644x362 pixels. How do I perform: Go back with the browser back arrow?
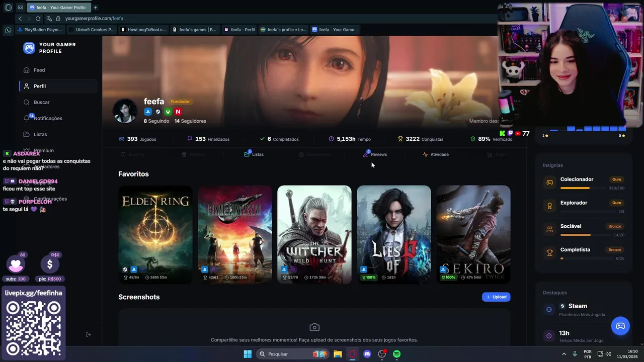coord(20,19)
